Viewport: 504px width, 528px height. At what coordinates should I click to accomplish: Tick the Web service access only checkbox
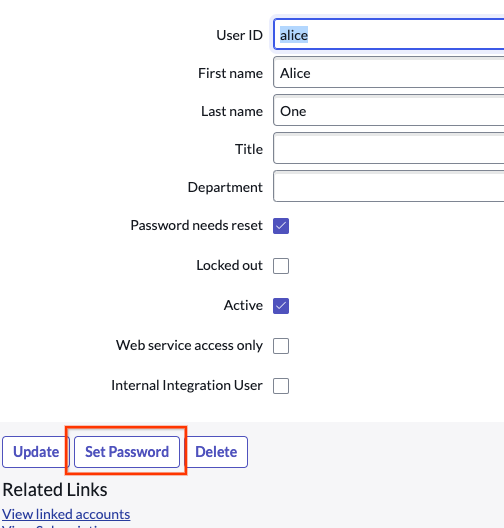281,346
